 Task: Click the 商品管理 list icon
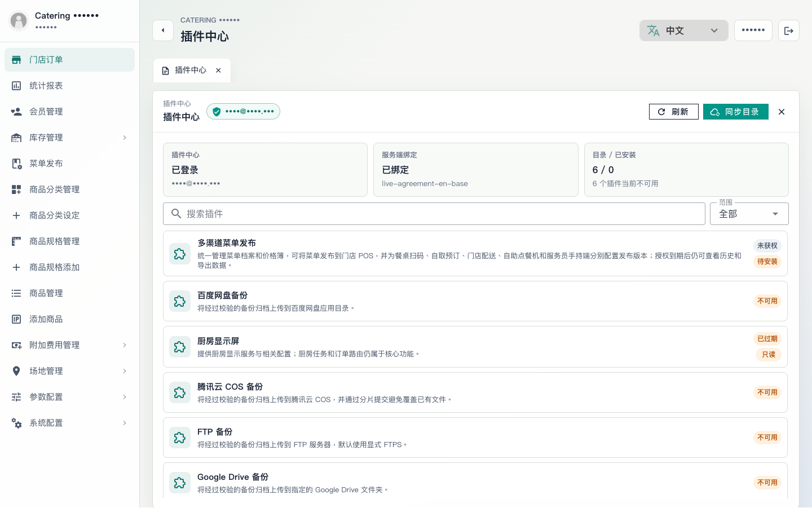point(16,293)
